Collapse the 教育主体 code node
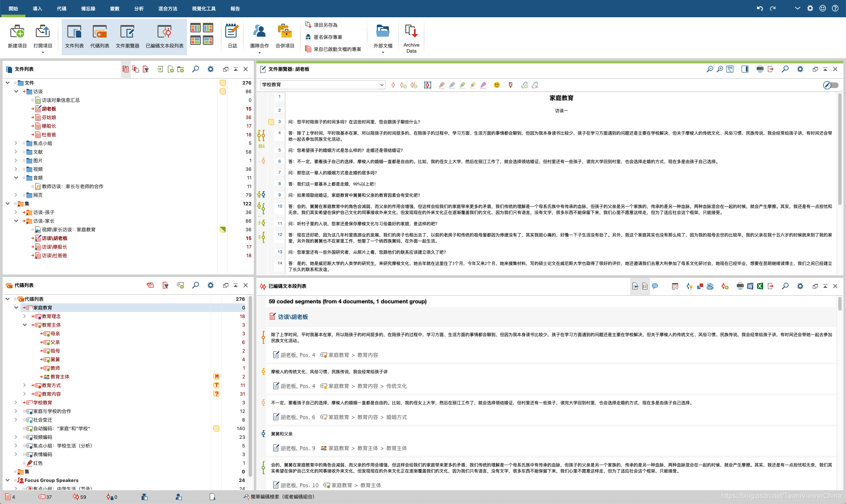The image size is (846, 504). click(25, 325)
